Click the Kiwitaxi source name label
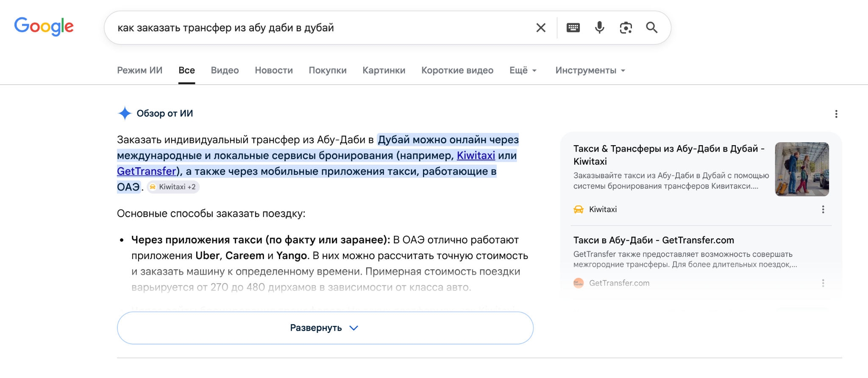Image resolution: width=868 pixels, height=378 pixels. click(x=603, y=209)
